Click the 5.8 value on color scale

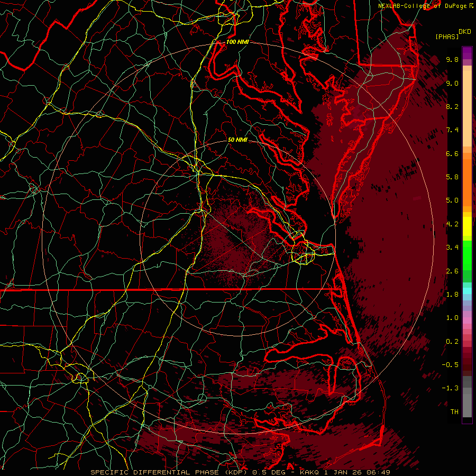[452, 177]
